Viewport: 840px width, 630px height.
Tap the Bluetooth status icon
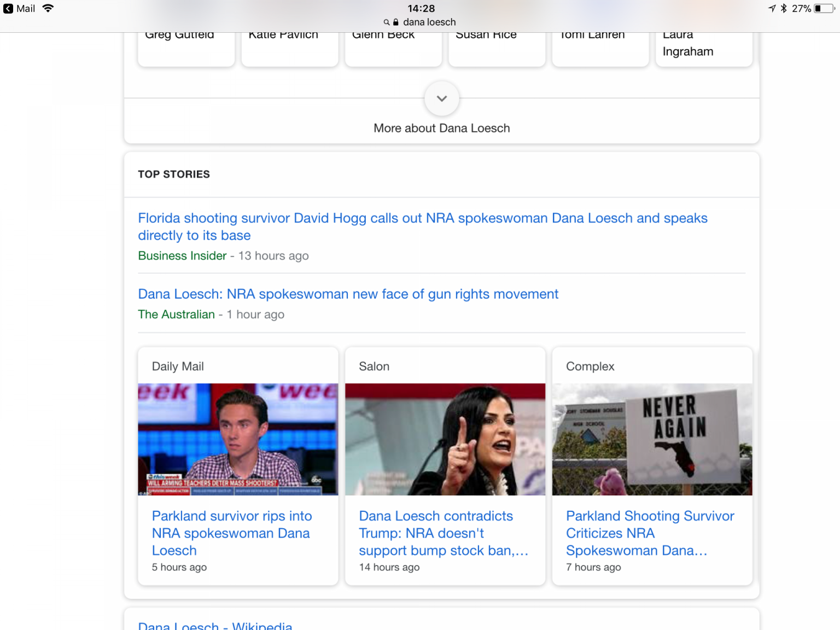coord(784,9)
